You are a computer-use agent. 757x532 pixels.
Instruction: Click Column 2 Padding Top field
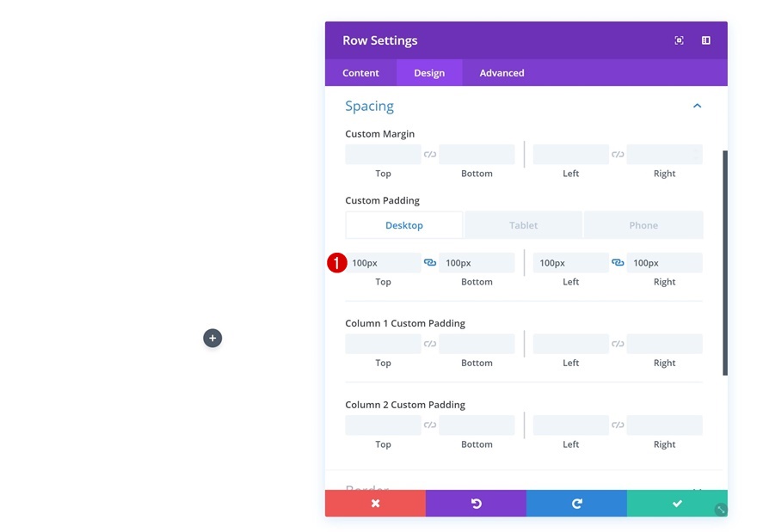tap(383, 425)
